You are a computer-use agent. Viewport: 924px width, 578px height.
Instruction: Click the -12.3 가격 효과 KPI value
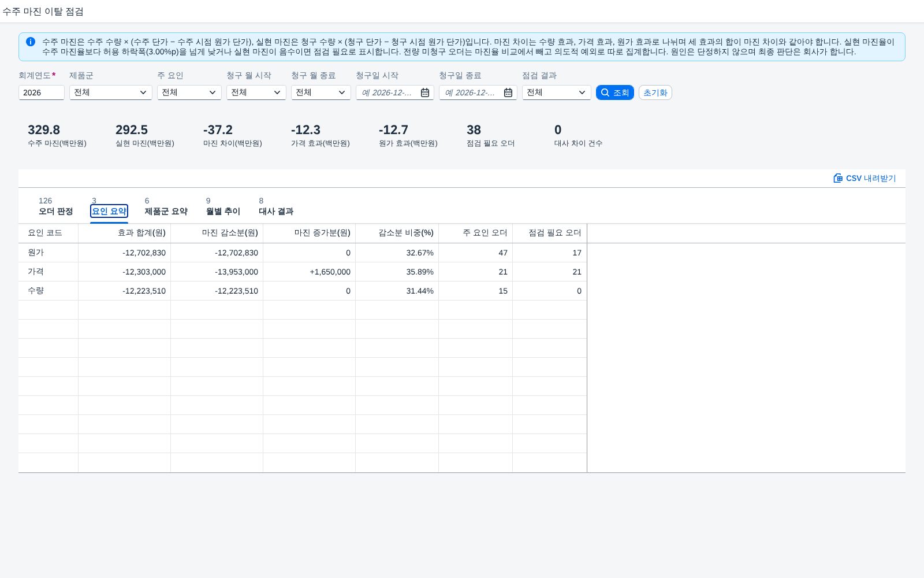click(x=305, y=130)
